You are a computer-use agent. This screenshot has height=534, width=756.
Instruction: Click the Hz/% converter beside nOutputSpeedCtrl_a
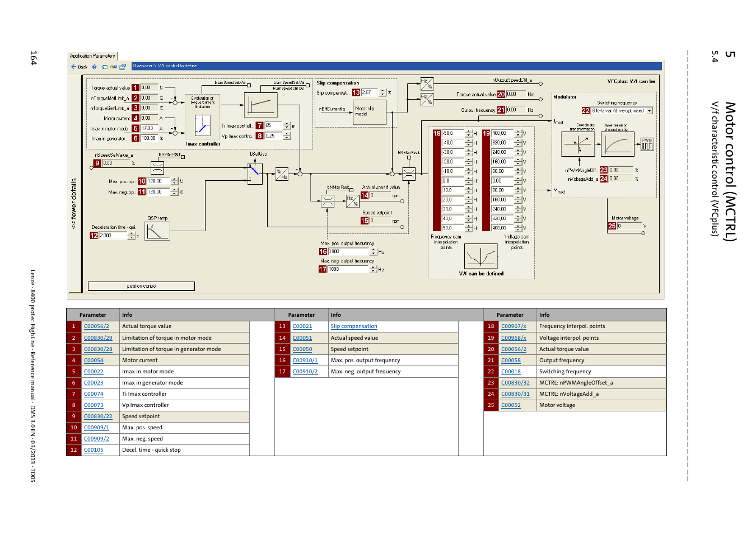click(x=427, y=85)
